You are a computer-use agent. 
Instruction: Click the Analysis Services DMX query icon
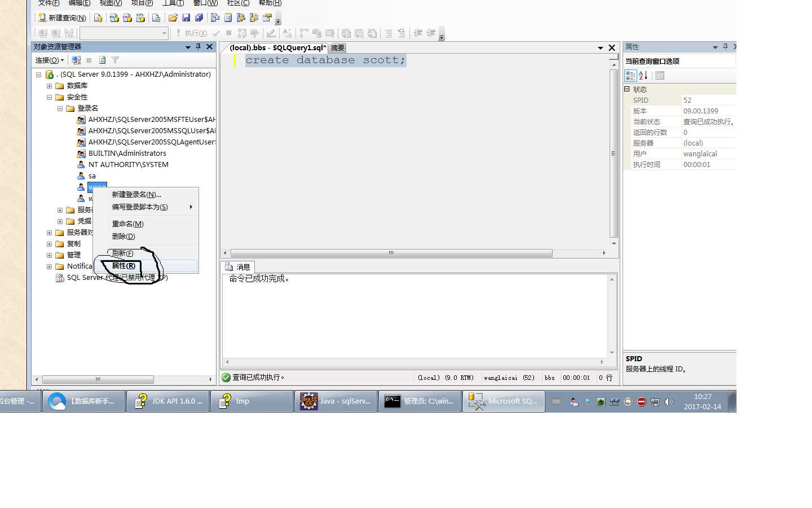click(127, 17)
